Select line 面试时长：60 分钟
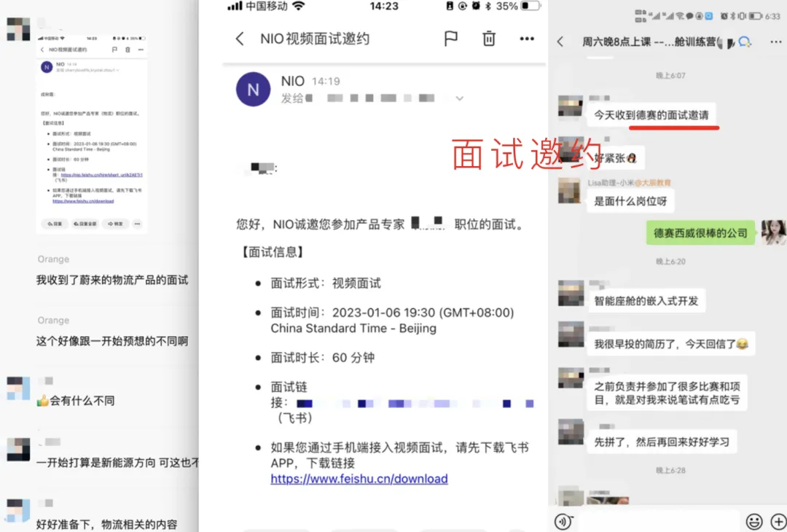 [x=322, y=358]
